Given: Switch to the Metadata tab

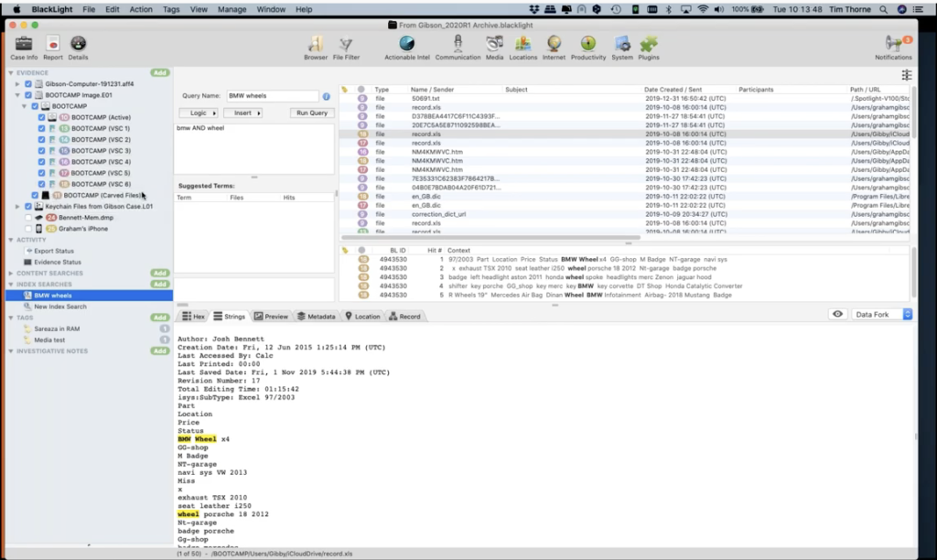Looking at the screenshot, I should click(316, 317).
